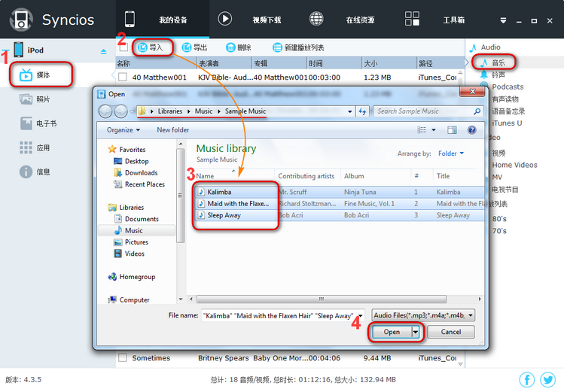Screen dimensions: 564x392
Task: Check the 40 Matthew001 row checkbox
Action: click(123, 77)
